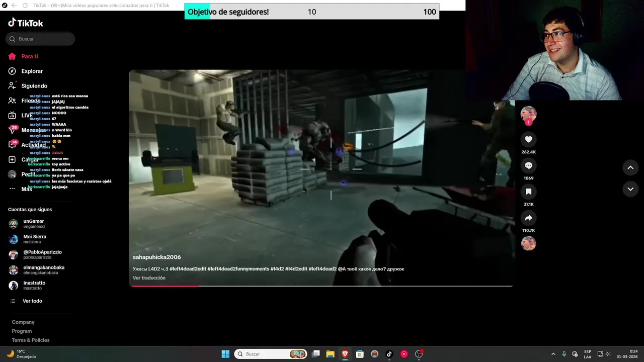
Task: Open Actividad notifications icon
Action: tap(13, 144)
